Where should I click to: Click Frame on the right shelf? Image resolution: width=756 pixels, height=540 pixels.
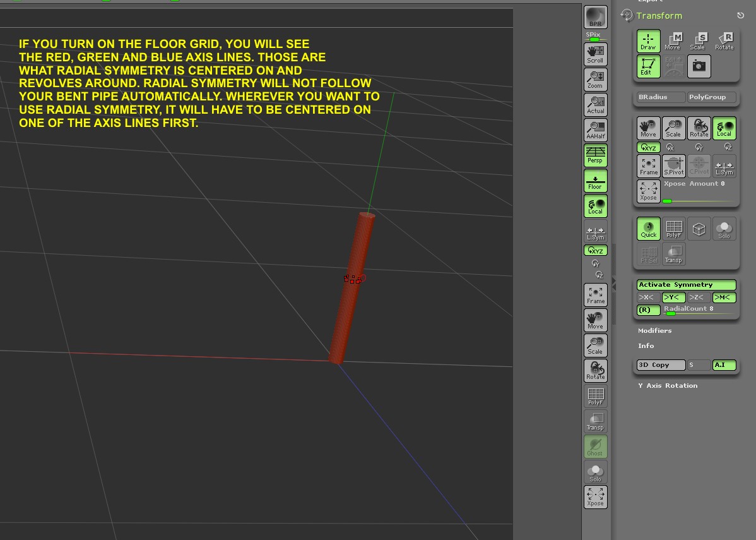point(596,295)
